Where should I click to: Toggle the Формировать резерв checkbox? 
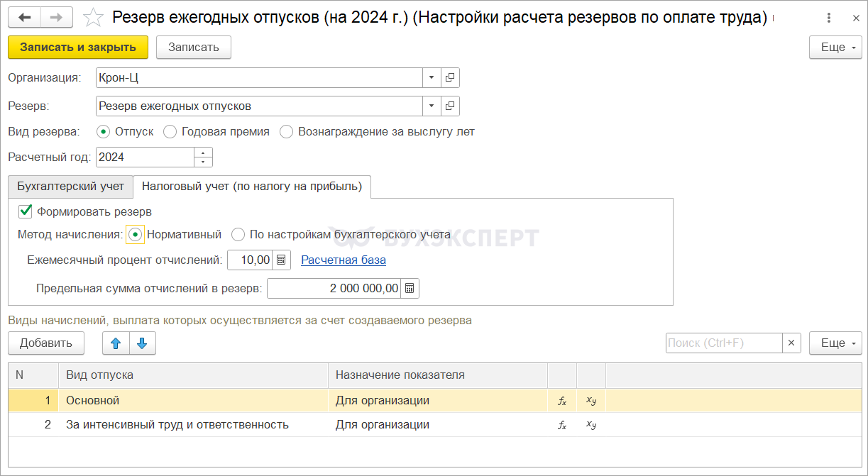(26, 211)
